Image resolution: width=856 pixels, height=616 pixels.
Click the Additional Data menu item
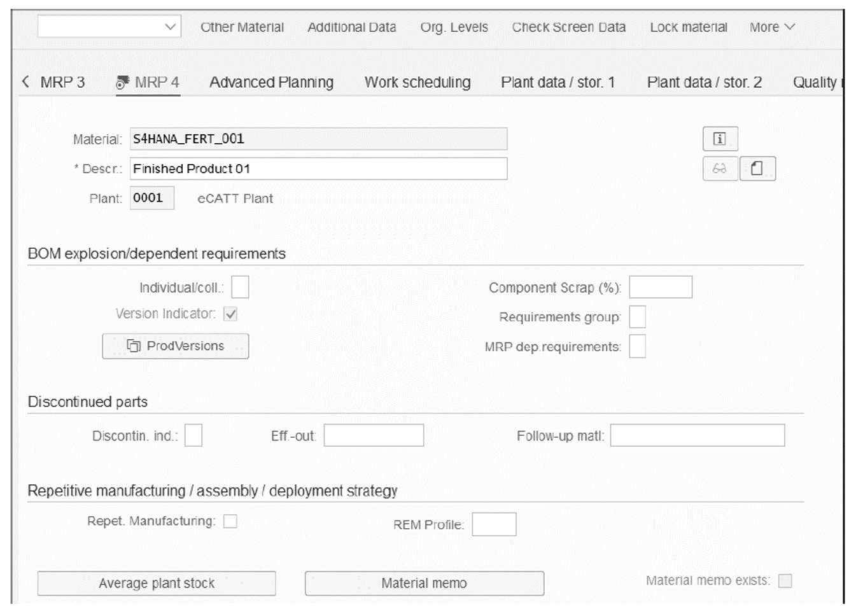(351, 27)
